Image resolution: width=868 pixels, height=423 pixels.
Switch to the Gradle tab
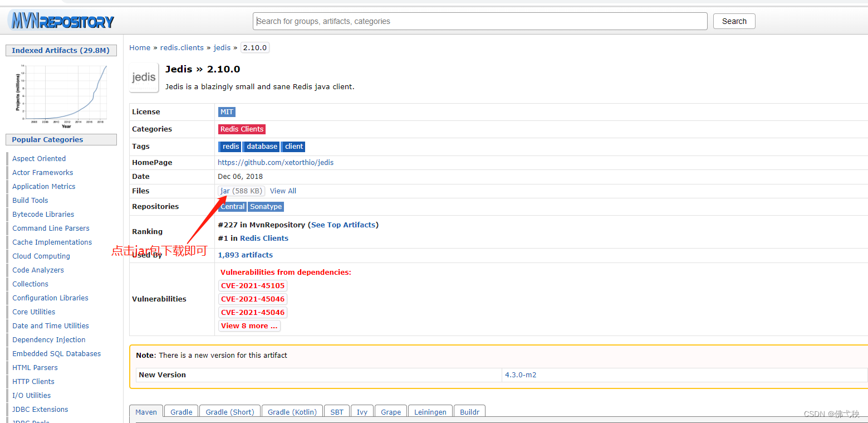click(181, 412)
